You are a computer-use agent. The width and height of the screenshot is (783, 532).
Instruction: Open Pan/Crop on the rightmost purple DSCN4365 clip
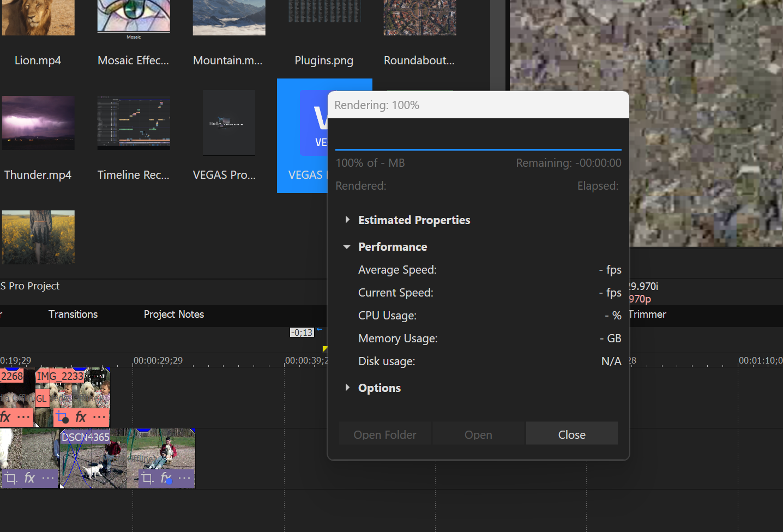[x=147, y=479]
